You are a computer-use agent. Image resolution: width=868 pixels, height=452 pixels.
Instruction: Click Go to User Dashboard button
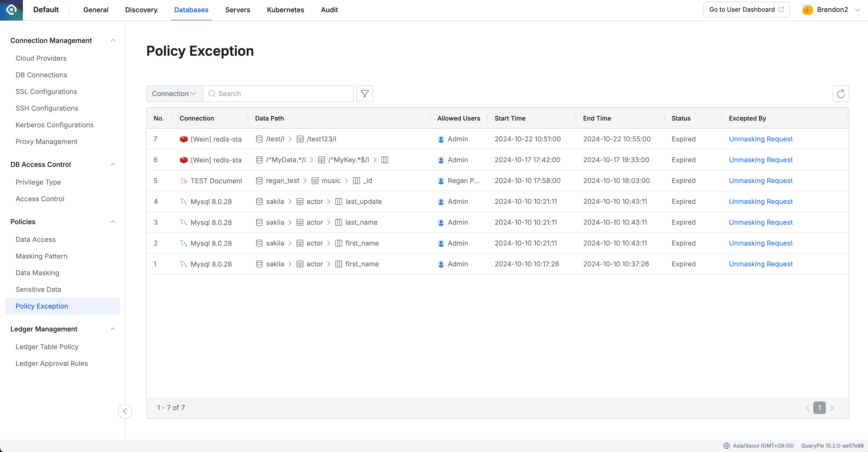[x=746, y=10]
